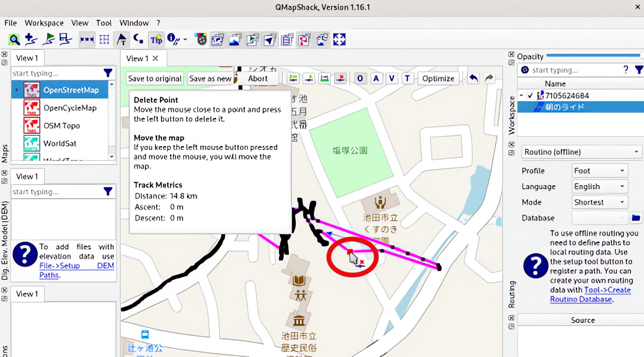644x357 pixels.
Task: Adjust the Opacity slider
Action: click(x=595, y=55)
